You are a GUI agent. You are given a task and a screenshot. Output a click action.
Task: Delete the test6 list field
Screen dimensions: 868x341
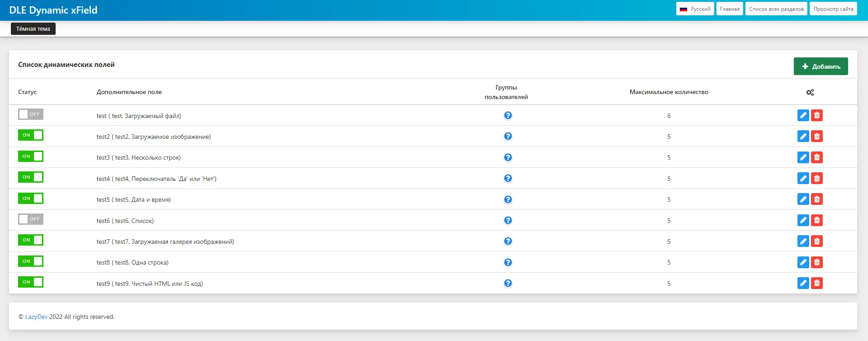coord(816,221)
